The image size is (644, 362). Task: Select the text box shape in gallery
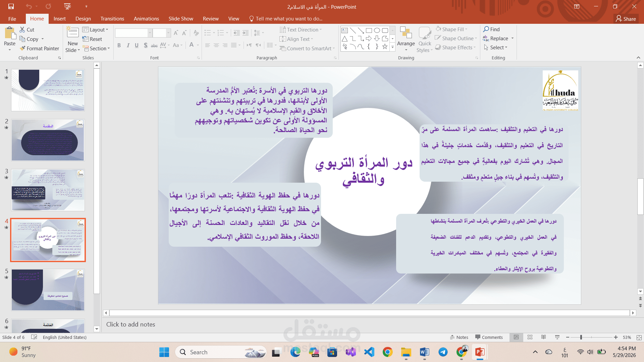click(344, 31)
